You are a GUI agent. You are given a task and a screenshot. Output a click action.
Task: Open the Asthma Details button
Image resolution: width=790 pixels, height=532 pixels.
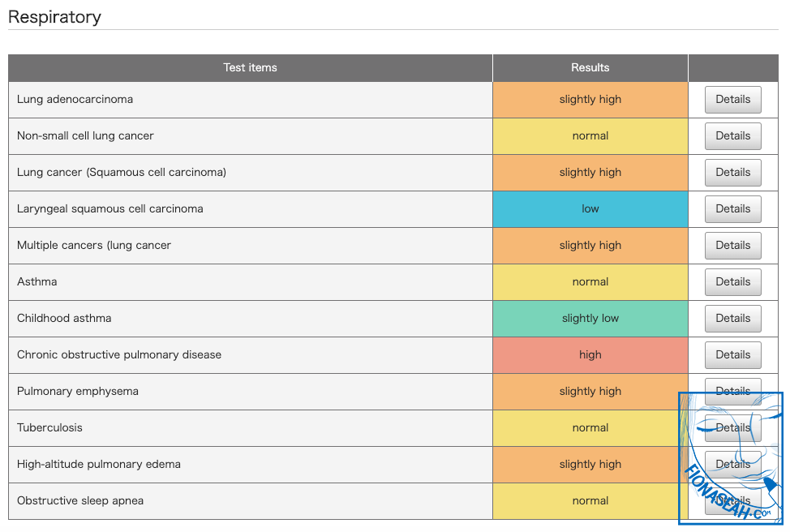[732, 282]
